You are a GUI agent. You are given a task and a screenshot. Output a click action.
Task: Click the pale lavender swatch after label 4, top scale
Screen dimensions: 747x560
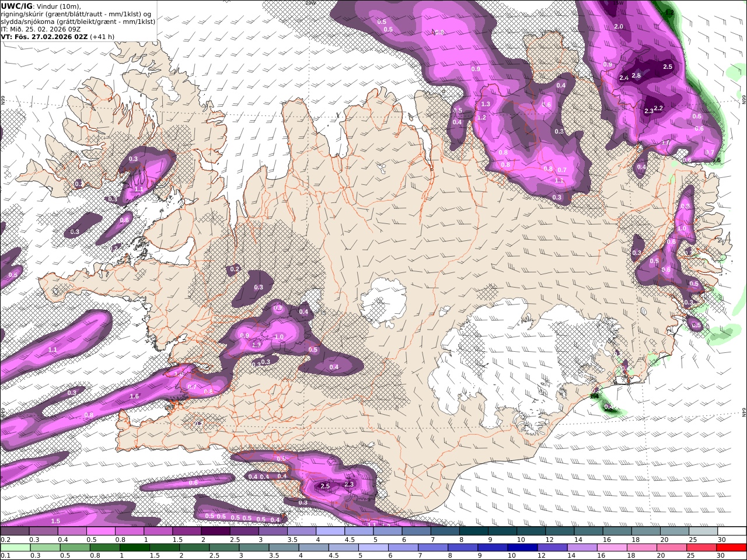[330, 531]
